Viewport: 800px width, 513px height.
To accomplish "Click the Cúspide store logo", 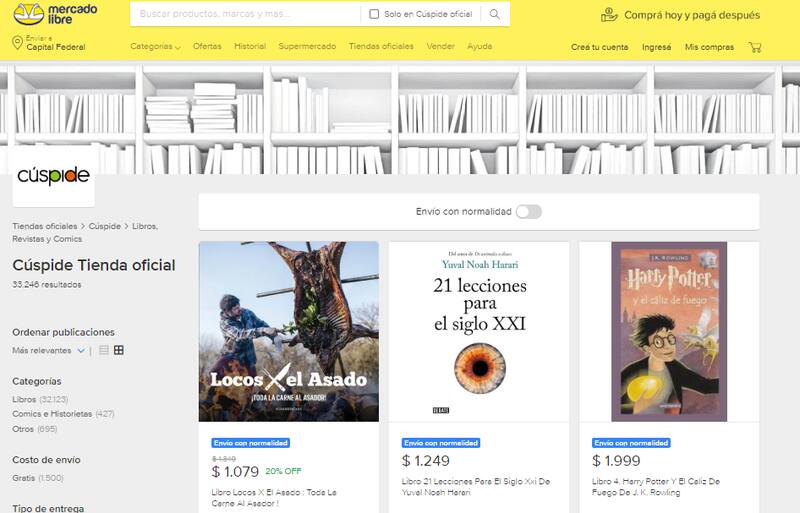I will (53, 177).
